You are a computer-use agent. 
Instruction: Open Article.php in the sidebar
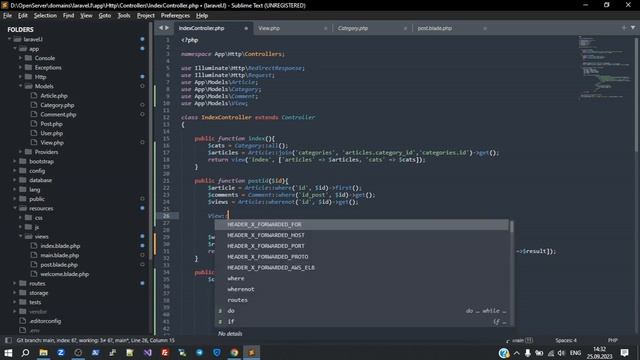pyautogui.click(x=54, y=96)
